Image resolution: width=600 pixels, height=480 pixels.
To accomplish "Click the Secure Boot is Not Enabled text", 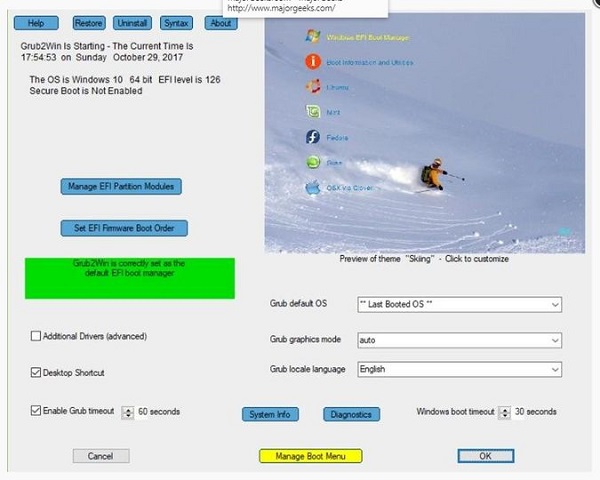I will [x=86, y=91].
